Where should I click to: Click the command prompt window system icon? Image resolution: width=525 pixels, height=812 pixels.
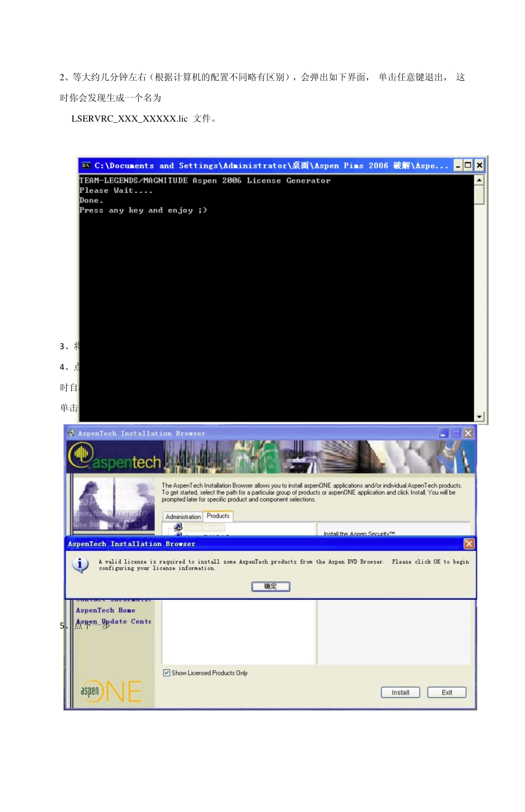[x=86, y=165]
